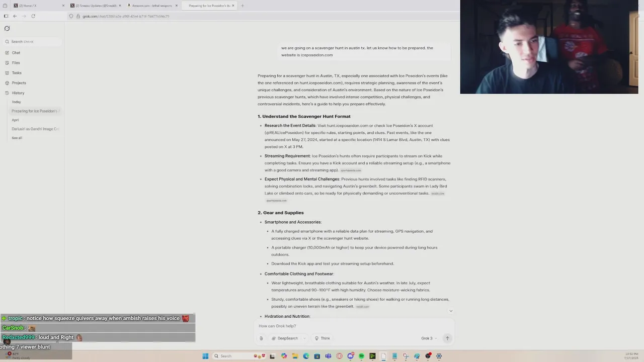Open a new browser tab with plus
The width and height of the screenshot is (644, 362).
tap(243, 6)
